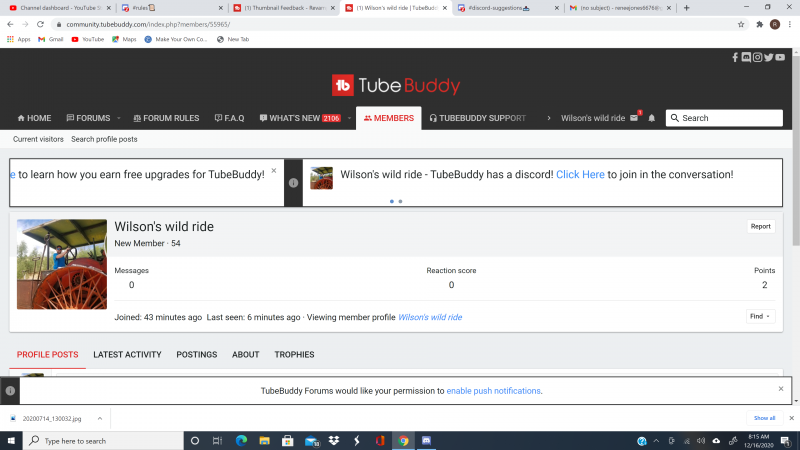The height and width of the screenshot is (450, 800).
Task: Follow the 'Click Here' Discord link
Action: (580, 174)
